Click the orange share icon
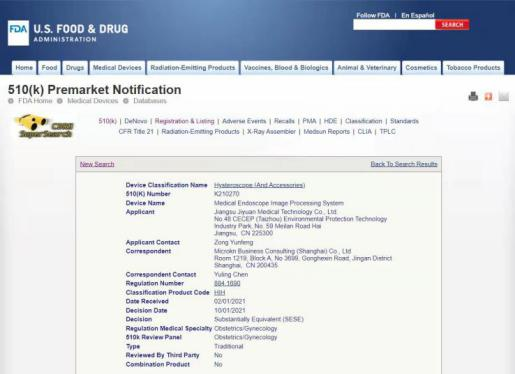Image resolution: width=515 pixels, height=374 pixels. 488,97
